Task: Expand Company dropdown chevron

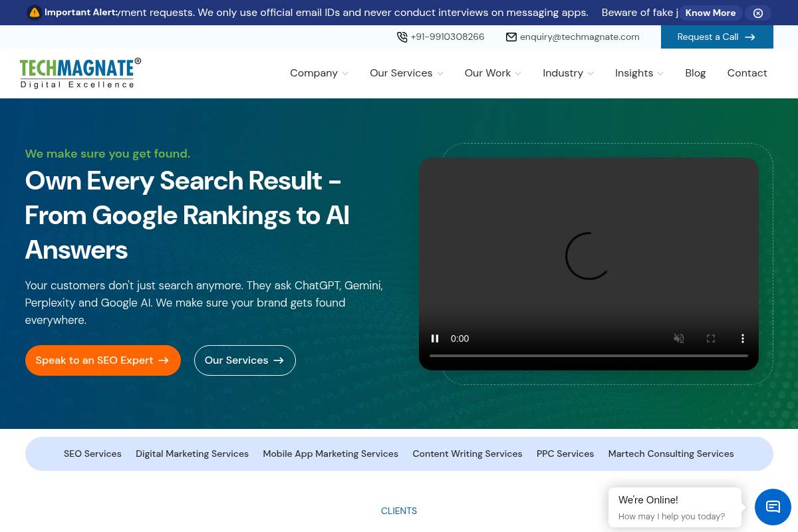Action: (345, 74)
